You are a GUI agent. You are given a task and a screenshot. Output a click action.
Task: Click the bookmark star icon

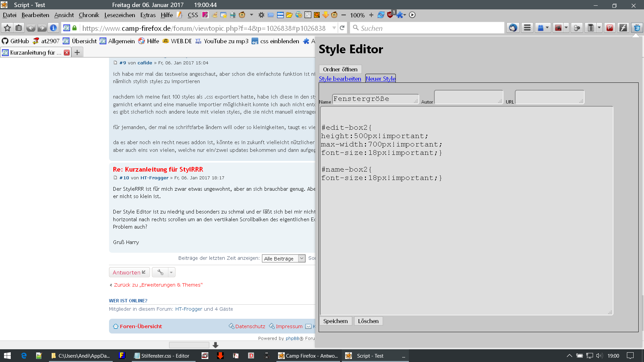click(7, 28)
